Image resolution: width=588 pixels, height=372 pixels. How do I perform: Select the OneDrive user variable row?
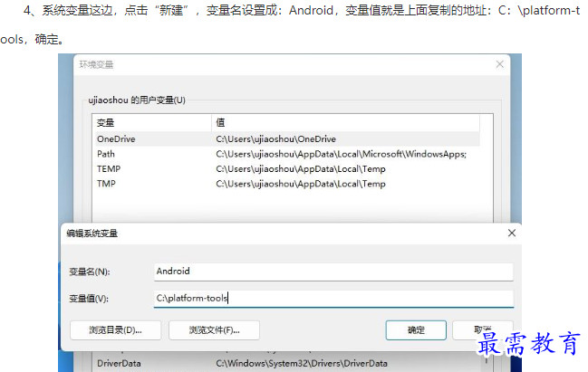pos(287,139)
